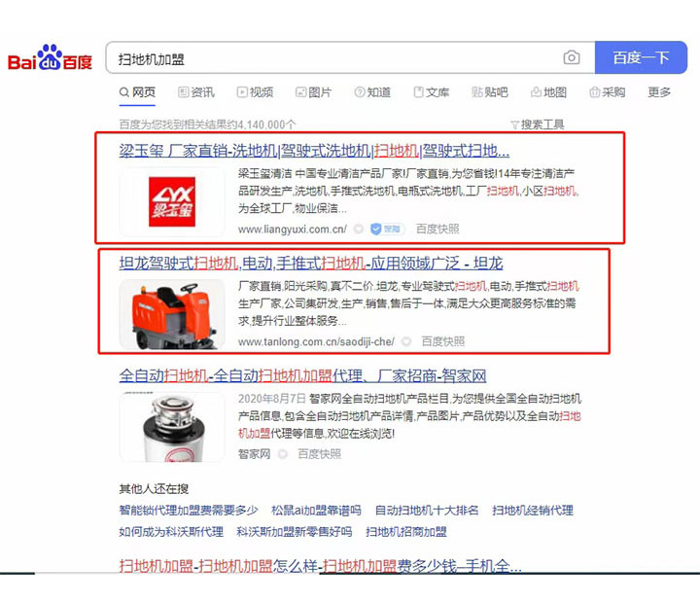Open 百度快照 for 智家网 result
Image resolution: width=700 pixels, height=602 pixels.
[320, 454]
